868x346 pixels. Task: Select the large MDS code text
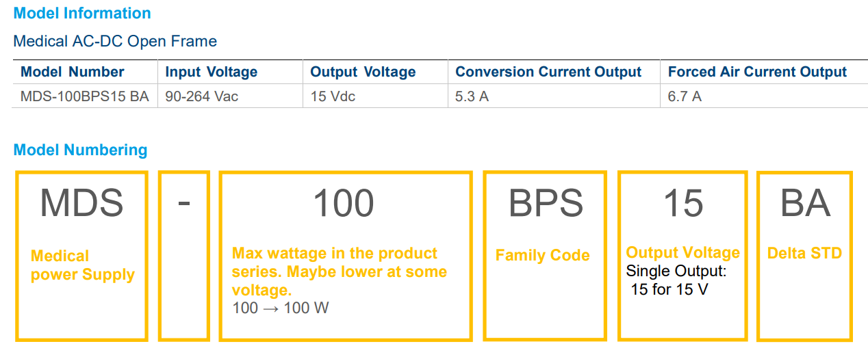(x=81, y=203)
